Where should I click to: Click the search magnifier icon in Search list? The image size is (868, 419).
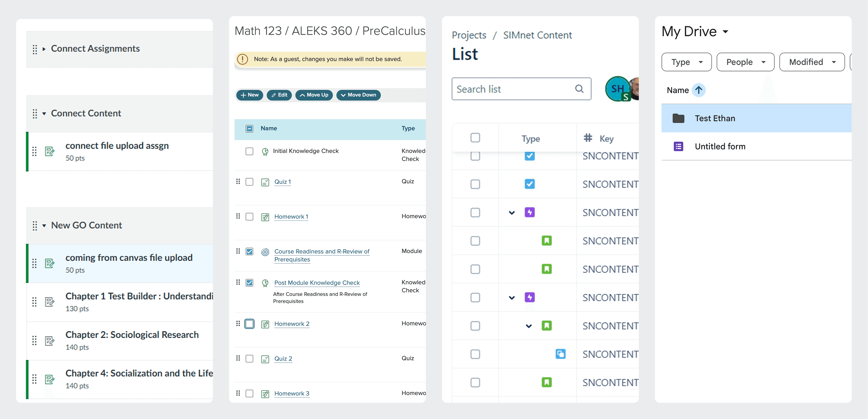point(579,89)
